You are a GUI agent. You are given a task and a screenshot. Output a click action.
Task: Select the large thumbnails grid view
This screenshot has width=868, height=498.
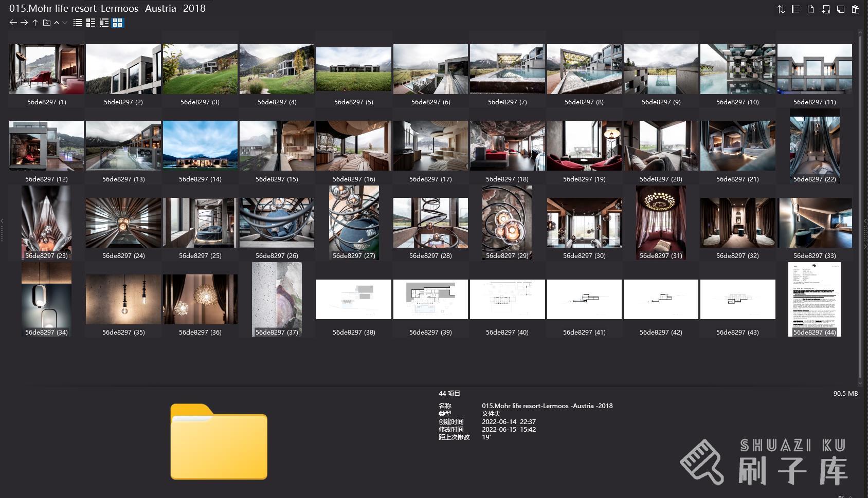[118, 23]
